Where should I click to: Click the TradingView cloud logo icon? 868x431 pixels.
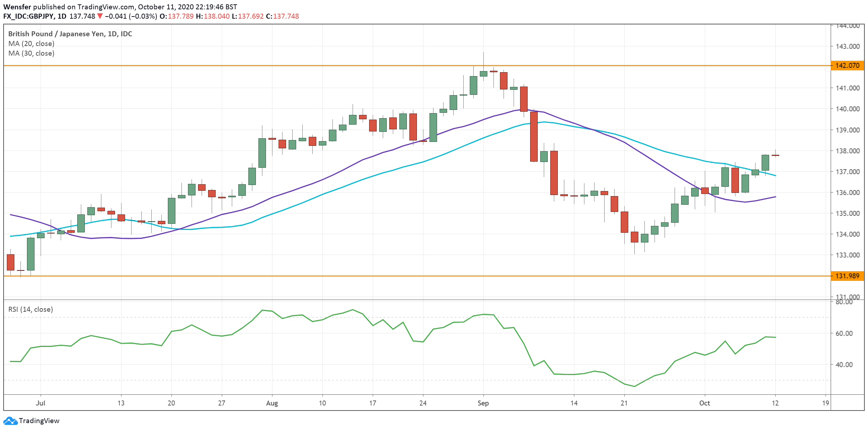coord(10,421)
